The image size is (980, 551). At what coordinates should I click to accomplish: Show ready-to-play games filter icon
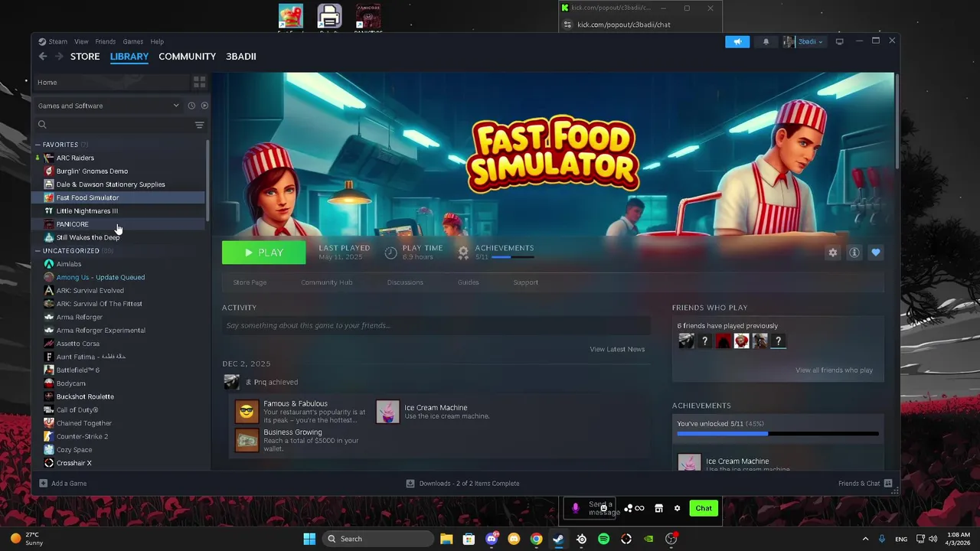(x=204, y=106)
